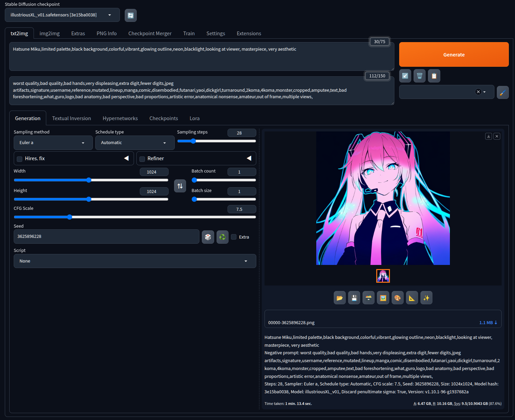
Task: Download the file via the 1.1 MB link
Action: coord(488,323)
